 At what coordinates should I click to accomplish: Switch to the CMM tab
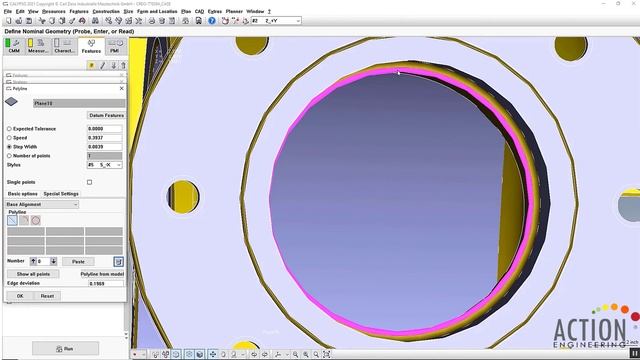click(14, 46)
